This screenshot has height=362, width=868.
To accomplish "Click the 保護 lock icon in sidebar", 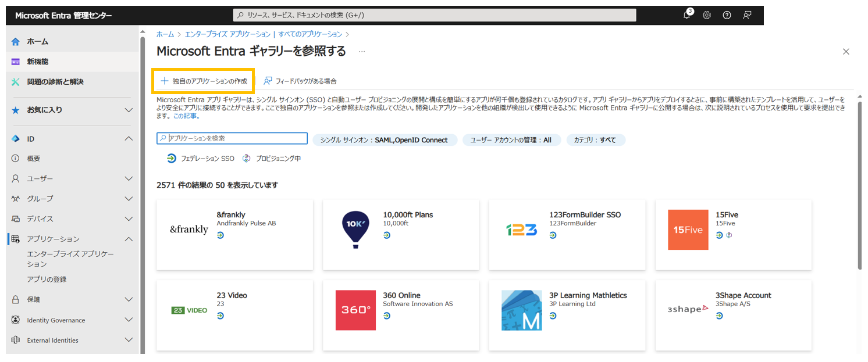I will coord(16,300).
